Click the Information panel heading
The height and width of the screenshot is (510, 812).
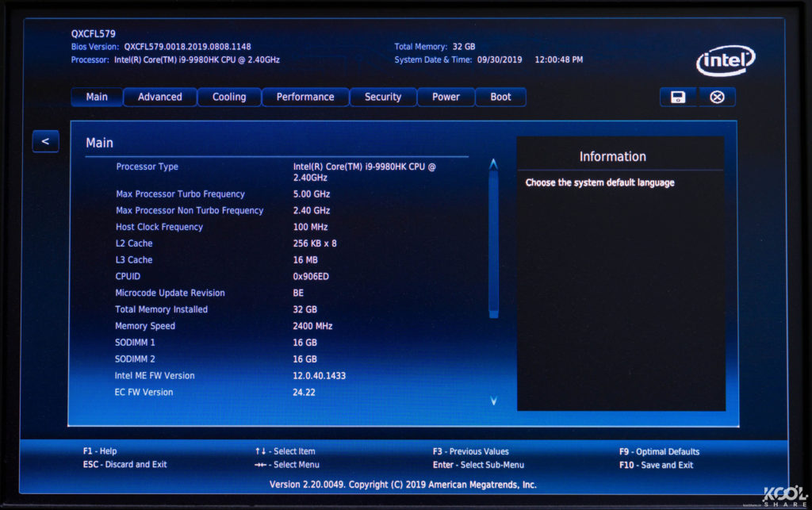613,156
